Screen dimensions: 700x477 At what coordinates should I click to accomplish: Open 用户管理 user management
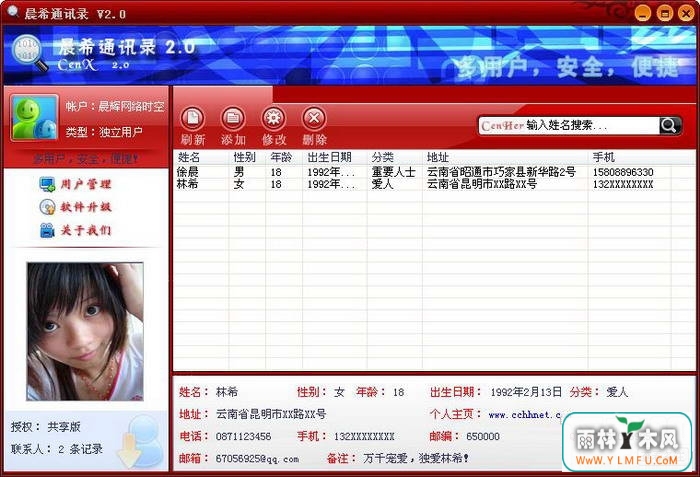[86, 184]
